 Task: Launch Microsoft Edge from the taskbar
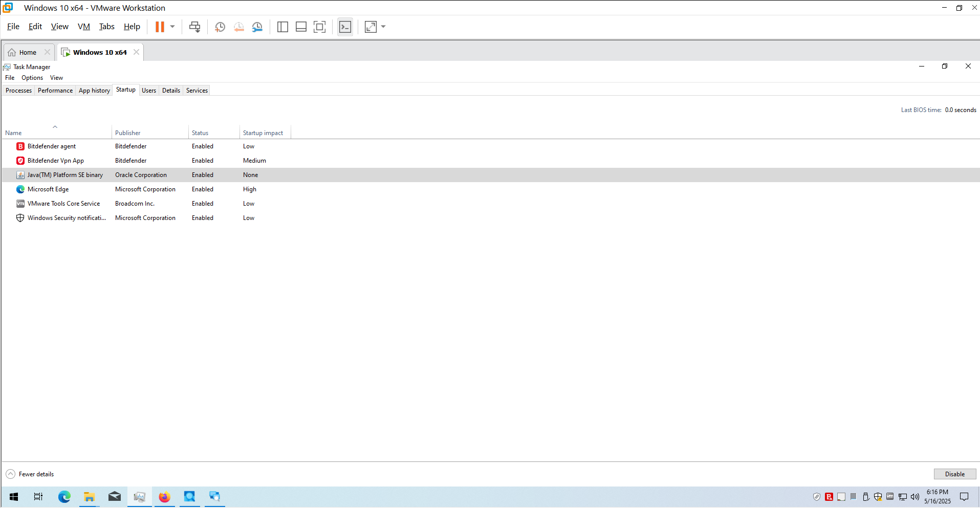64,497
